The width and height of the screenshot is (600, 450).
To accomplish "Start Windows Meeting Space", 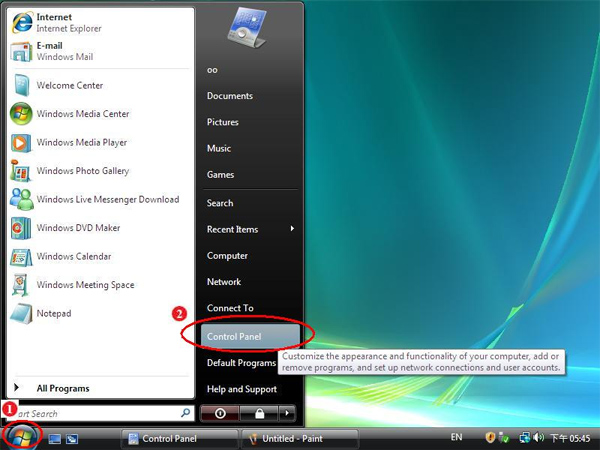I will point(100,285).
